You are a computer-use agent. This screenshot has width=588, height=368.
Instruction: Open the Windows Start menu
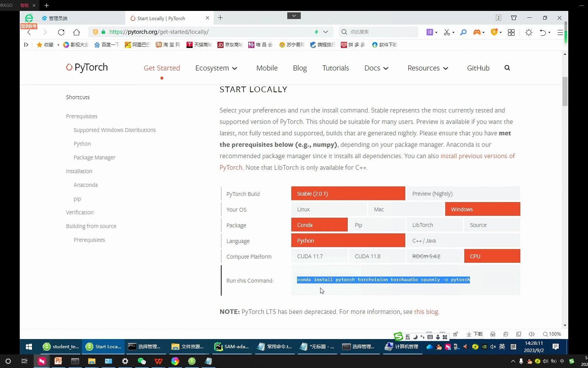[29, 347]
